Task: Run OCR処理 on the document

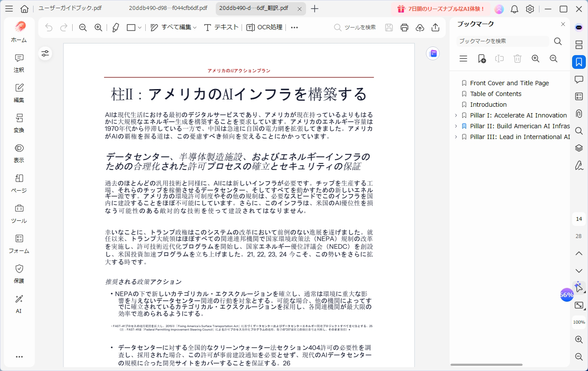Action: tap(264, 28)
